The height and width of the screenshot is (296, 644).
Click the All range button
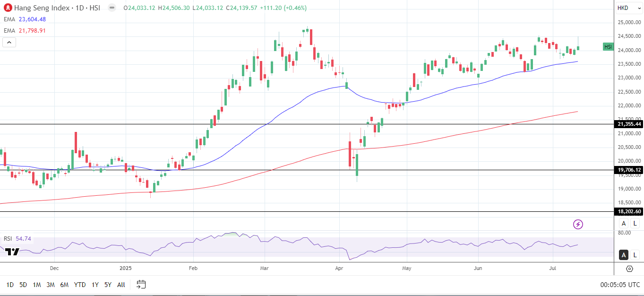[x=121, y=285]
